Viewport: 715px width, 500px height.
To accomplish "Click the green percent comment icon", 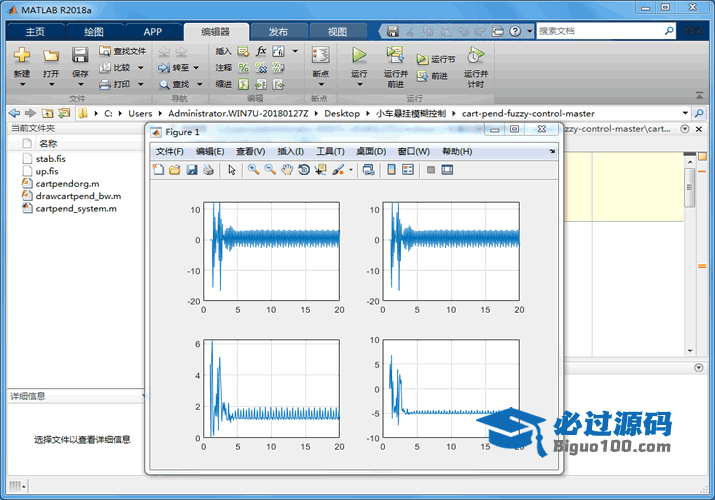I will (244, 68).
